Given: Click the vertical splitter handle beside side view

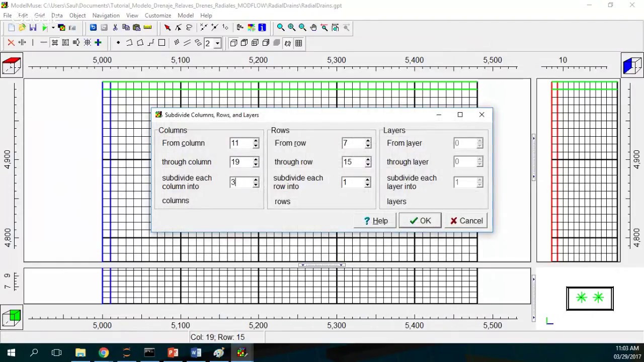Looking at the screenshot, I should (533, 157).
